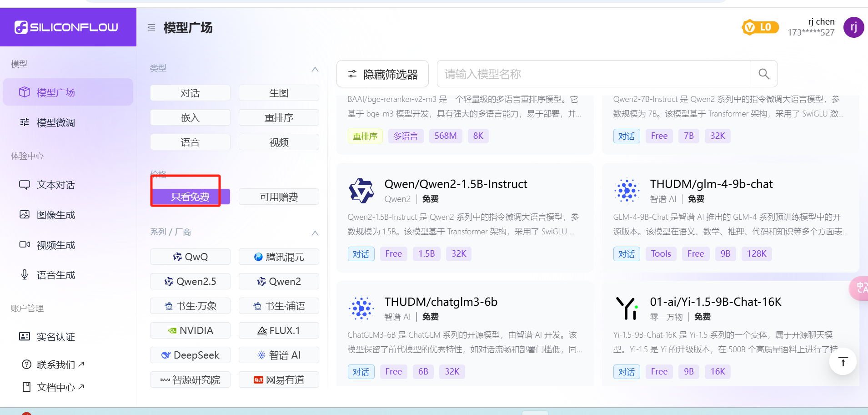Collapse the 系列/厂商 filter section
This screenshot has height=415, width=868.
click(x=315, y=233)
